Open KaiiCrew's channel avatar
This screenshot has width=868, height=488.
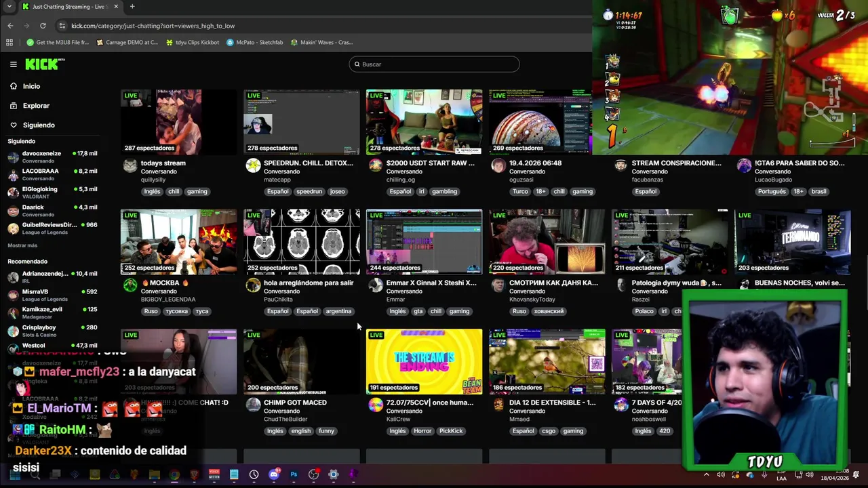[376, 405]
